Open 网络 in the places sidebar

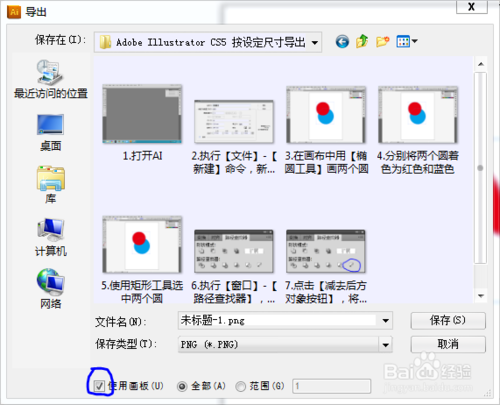click(x=51, y=289)
